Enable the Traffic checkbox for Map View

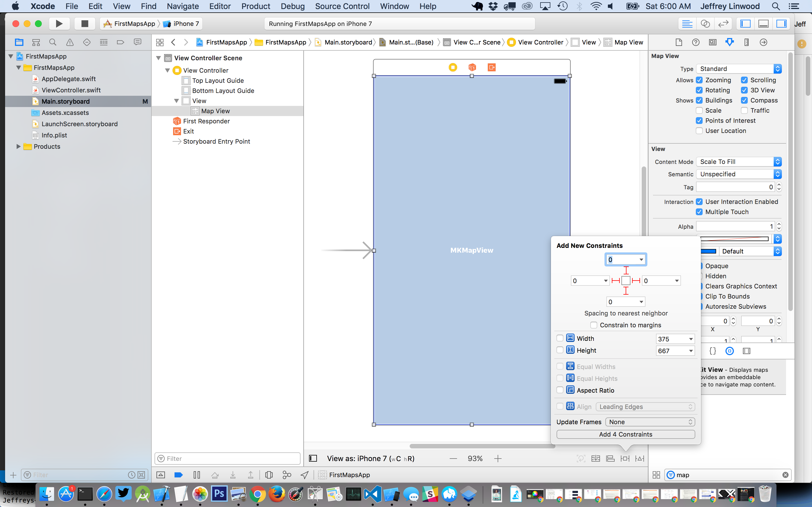pos(745,110)
